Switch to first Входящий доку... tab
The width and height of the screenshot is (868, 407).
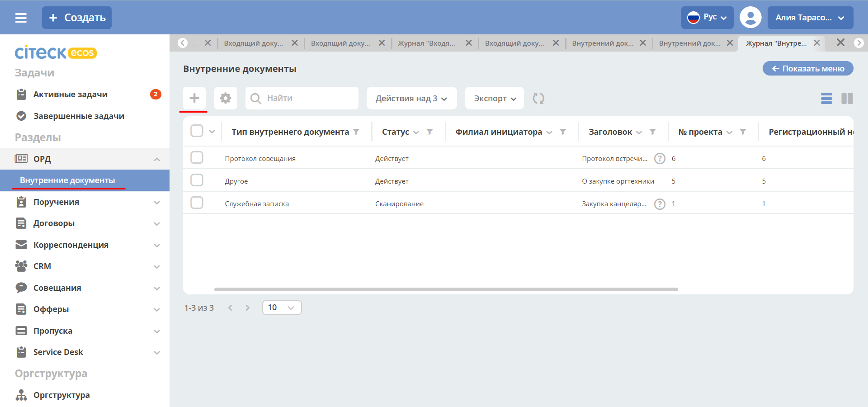pyautogui.click(x=253, y=43)
